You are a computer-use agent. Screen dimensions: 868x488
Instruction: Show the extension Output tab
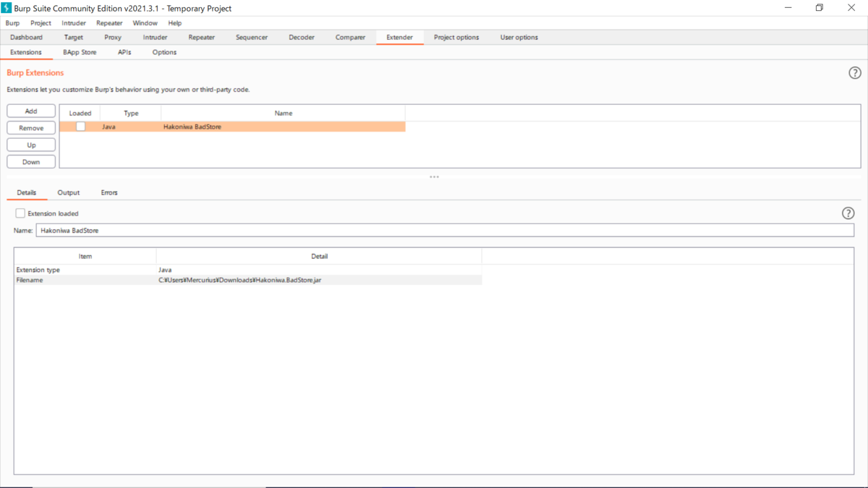(x=69, y=193)
